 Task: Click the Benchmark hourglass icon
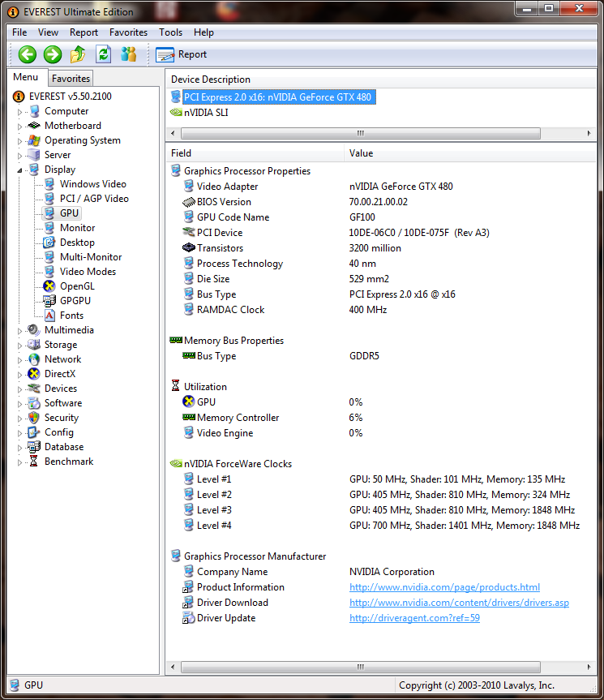(x=33, y=462)
